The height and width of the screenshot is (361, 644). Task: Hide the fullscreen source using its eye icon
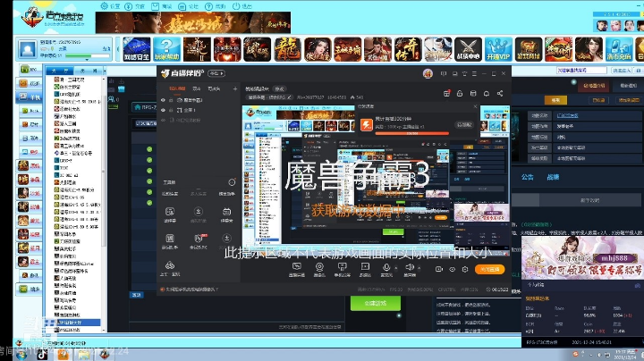click(x=163, y=110)
